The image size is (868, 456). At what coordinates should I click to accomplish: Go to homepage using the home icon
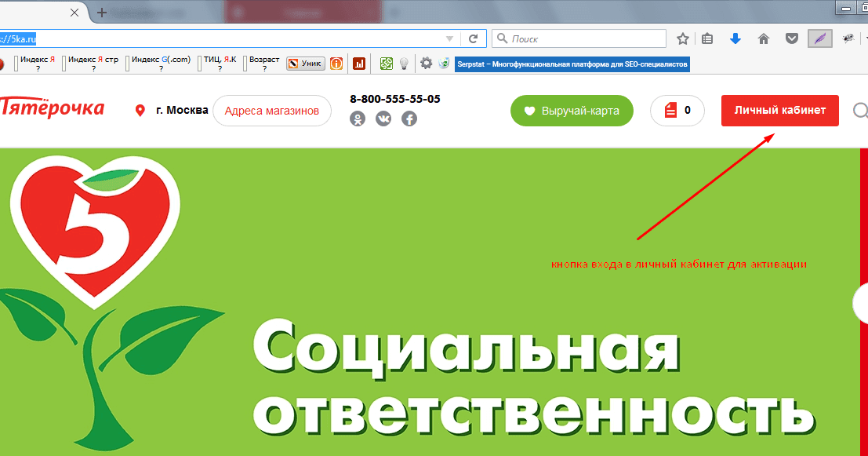[763, 38]
